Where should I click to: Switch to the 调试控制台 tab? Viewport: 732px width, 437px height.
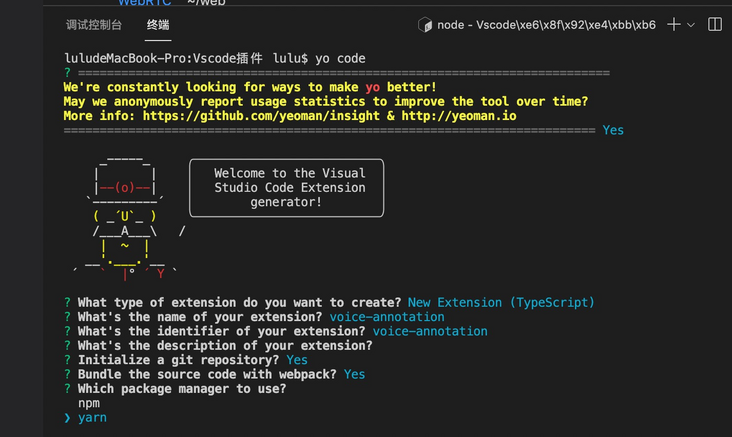click(x=94, y=25)
